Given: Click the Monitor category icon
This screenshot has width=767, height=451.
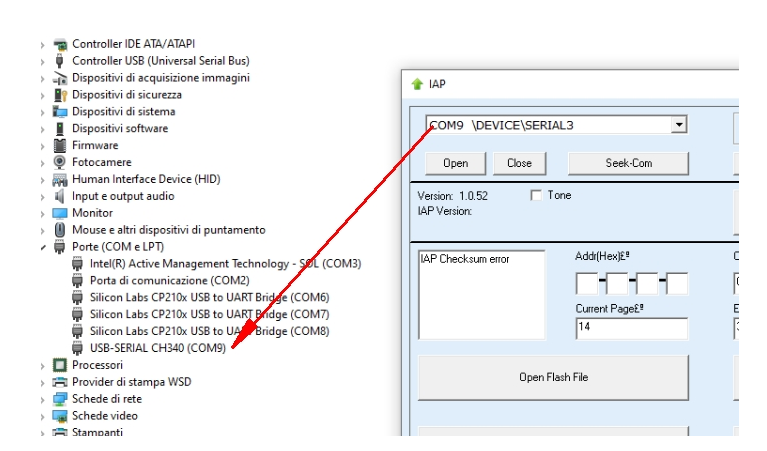Looking at the screenshot, I should pos(60,213).
